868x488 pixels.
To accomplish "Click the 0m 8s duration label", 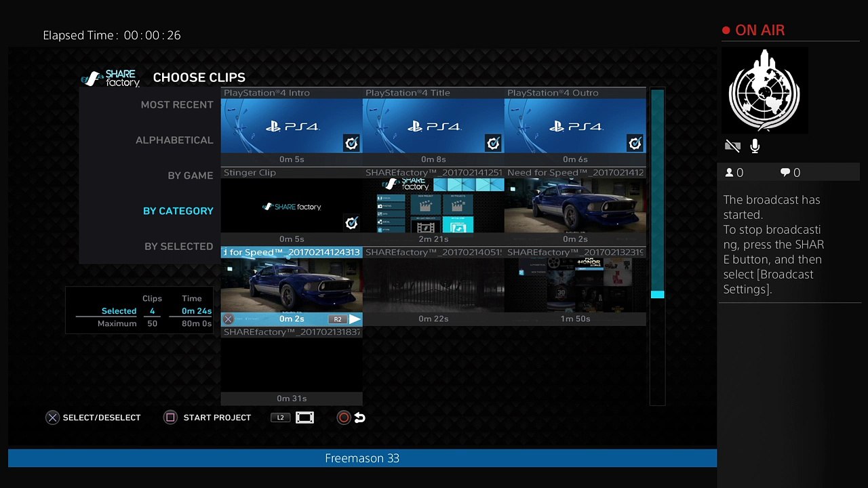I will tap(433, 159).
